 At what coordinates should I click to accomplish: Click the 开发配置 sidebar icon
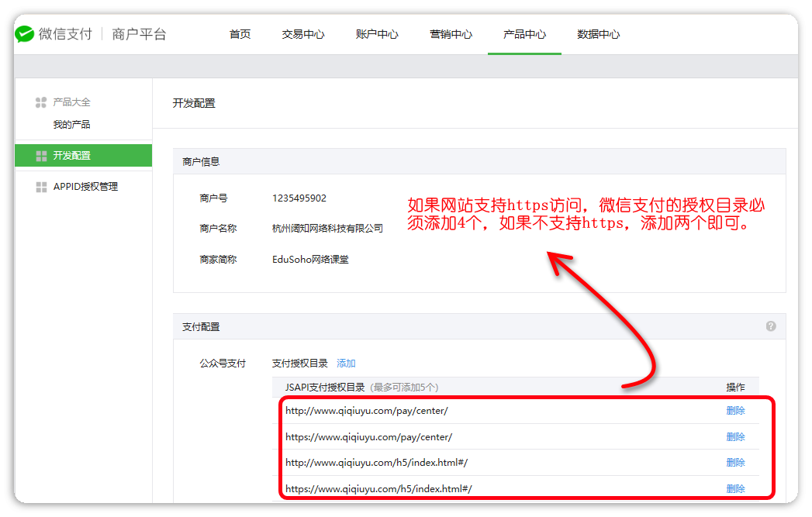tap(41, 156)
